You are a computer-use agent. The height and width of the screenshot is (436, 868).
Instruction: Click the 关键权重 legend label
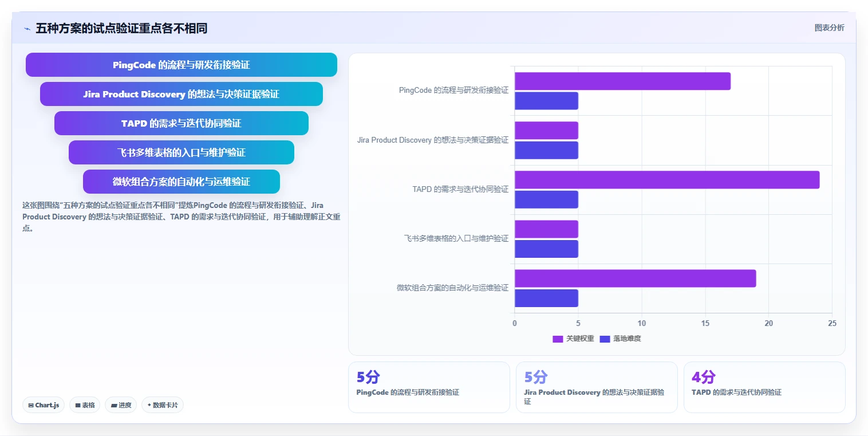click(580, 339)
